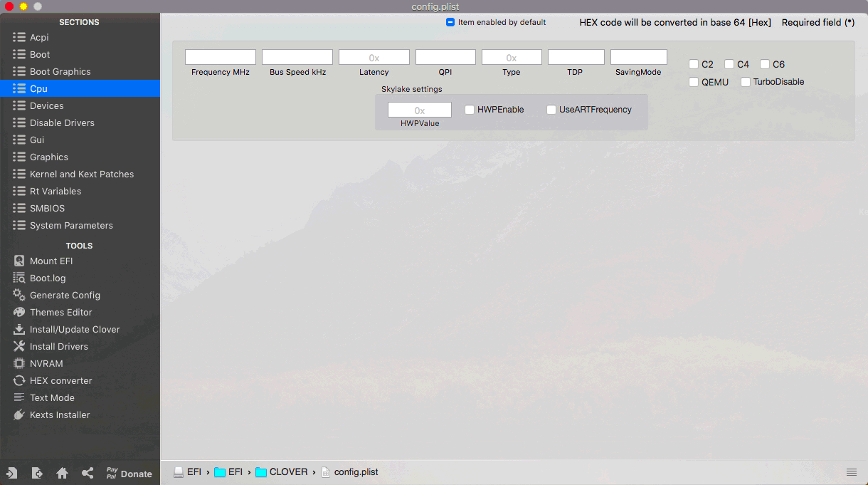Open the Mount EFI tool
This screenshot has height=485, width=868.
point(50,261)
